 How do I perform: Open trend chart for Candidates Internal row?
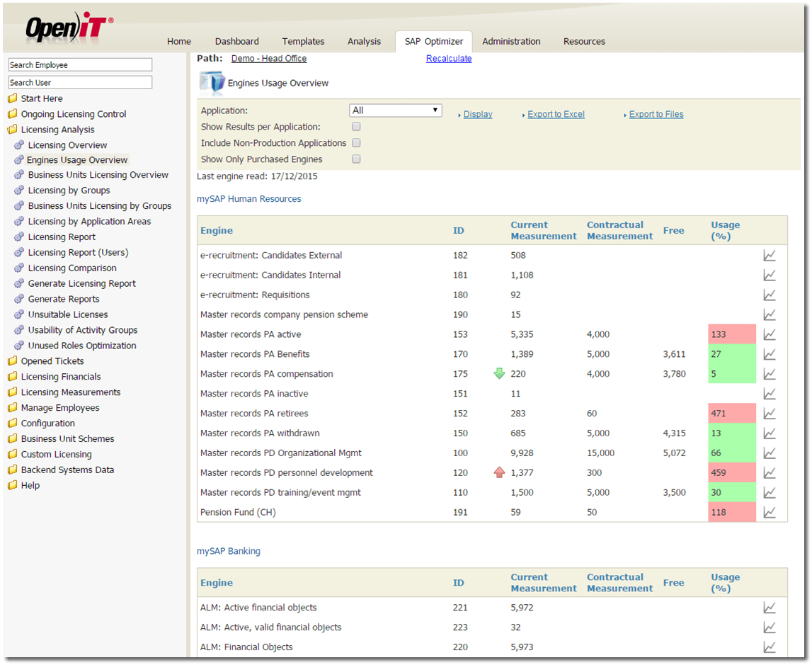pos(770,275)
